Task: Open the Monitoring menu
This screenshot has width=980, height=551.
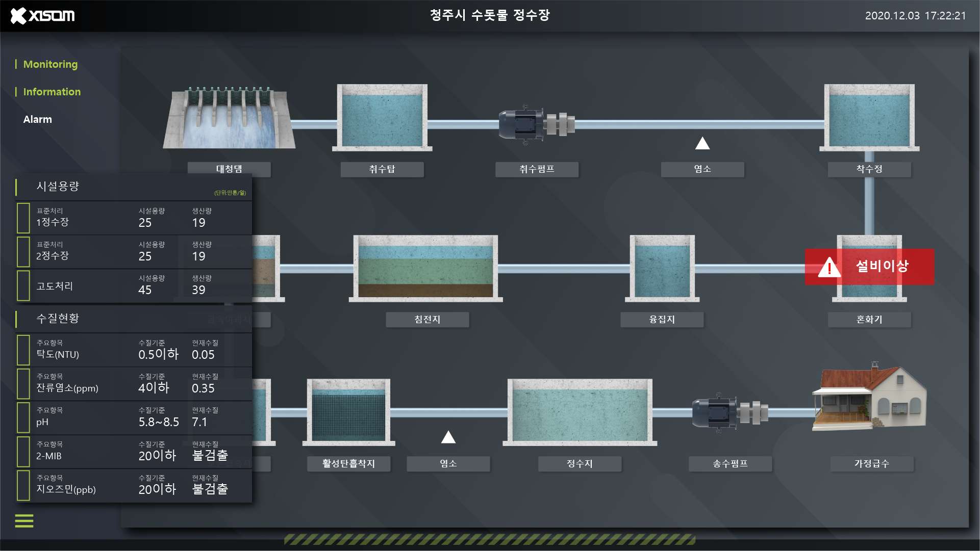Action: point(51,64)
